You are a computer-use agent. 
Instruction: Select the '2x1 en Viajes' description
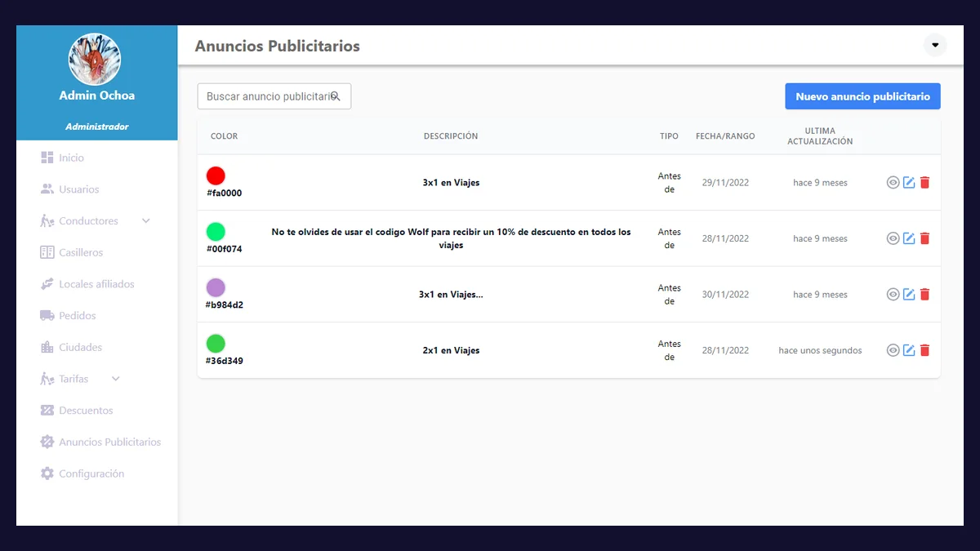(x=451, y=350)
